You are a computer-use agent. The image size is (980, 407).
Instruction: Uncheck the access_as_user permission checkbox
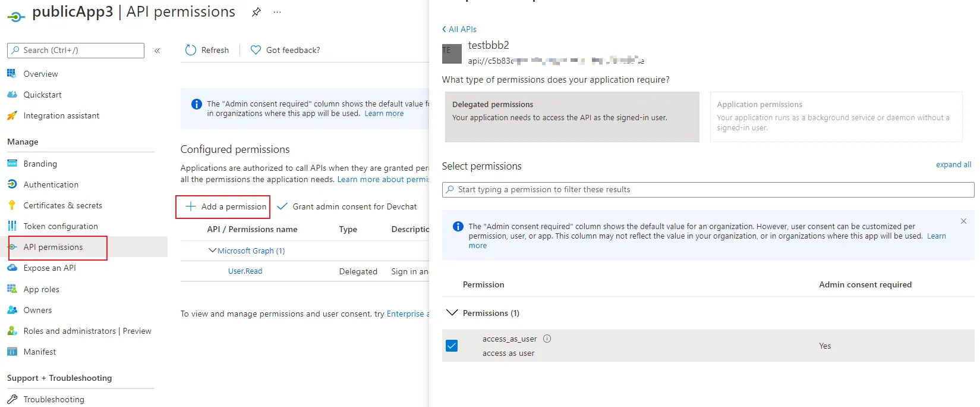(452, 346)
